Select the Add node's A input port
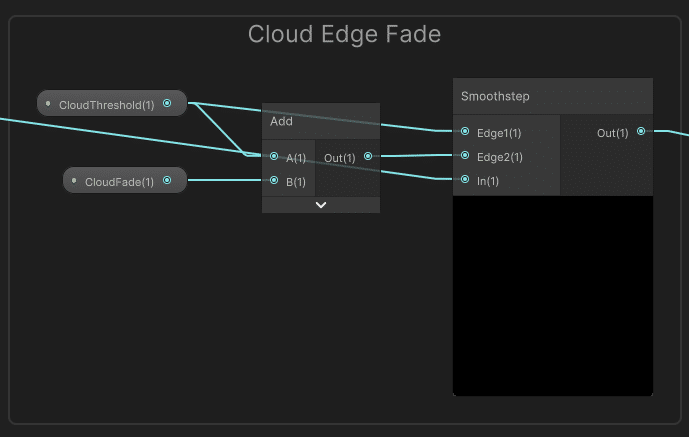The image size is (689, 437). click(274, 156)
